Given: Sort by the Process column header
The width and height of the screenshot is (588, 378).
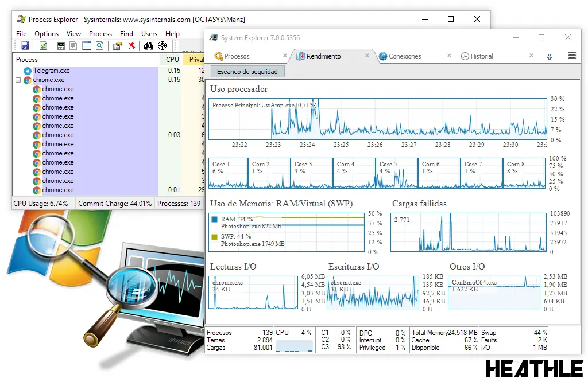Looking at the screenshot, I should pos(86,60).
